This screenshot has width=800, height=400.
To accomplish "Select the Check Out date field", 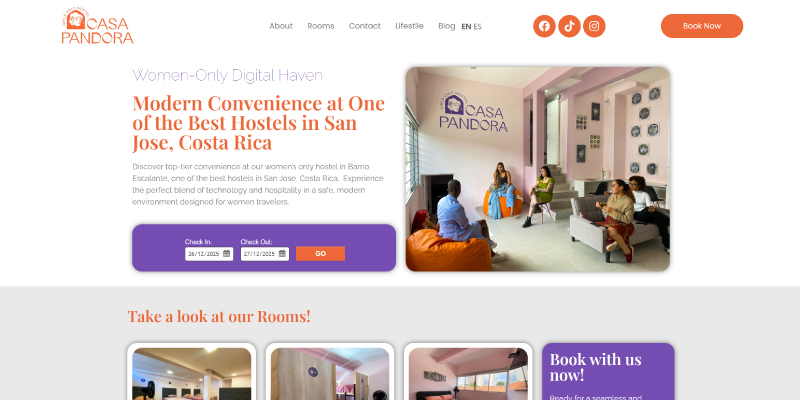I will coord(265,254).
